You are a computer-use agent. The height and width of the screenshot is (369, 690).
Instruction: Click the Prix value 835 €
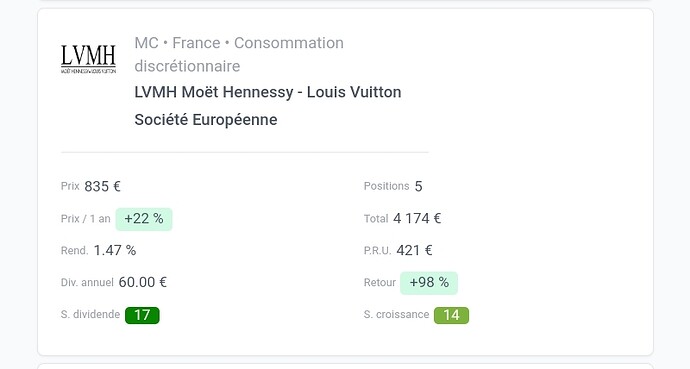[x=103, y=186]
